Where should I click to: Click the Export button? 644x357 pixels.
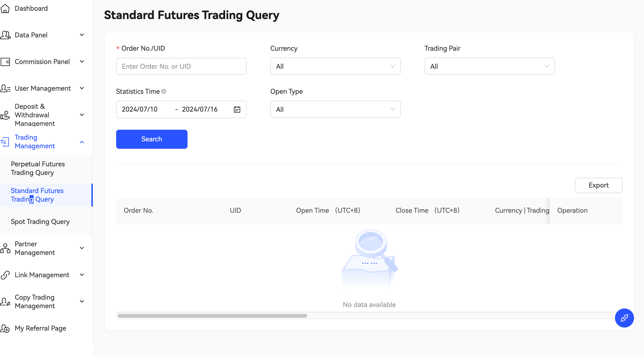click(598, 185)
